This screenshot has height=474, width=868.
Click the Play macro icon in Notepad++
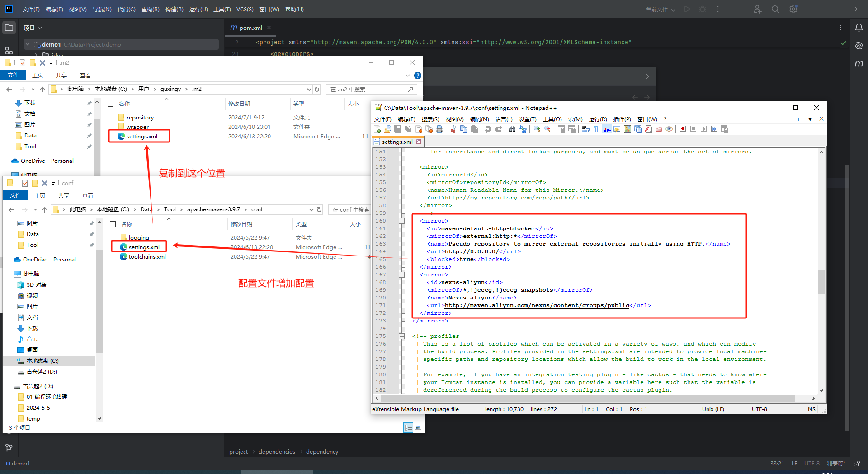(x=703, y=129)
